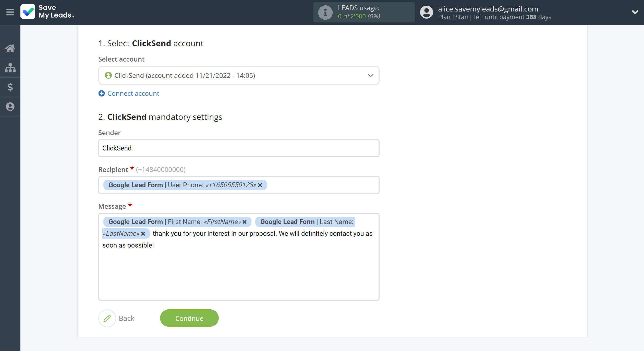Screen dimensions: 644x351
Task: Click the green account icon in dropdown
Action: (108, 75)
